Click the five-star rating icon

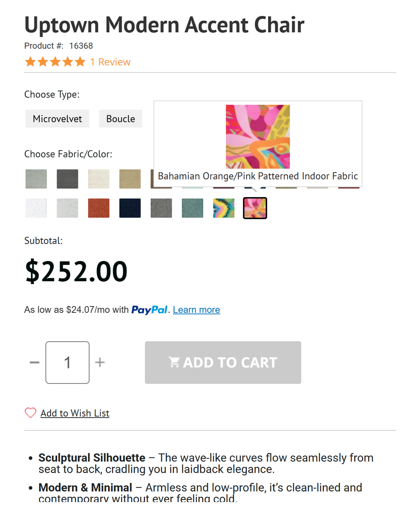pyautogui.click(x=55, y=61)
